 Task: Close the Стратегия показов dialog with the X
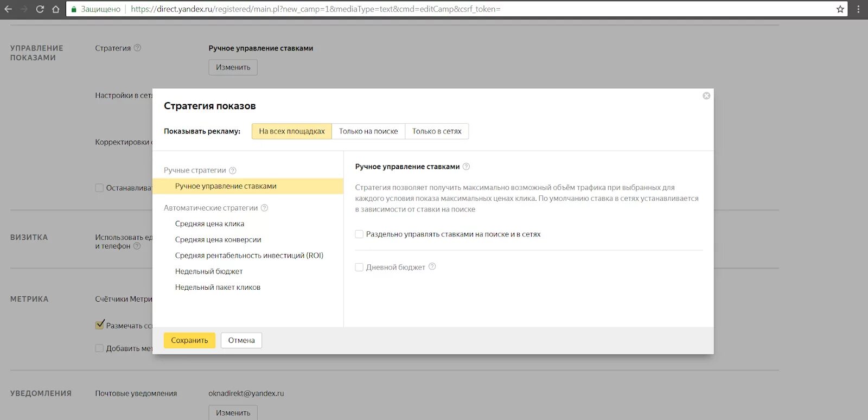click(706, 96)
